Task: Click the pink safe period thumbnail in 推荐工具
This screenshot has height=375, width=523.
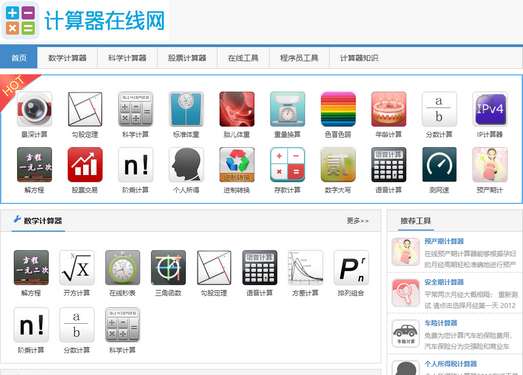Action: (x=405, y=293)
